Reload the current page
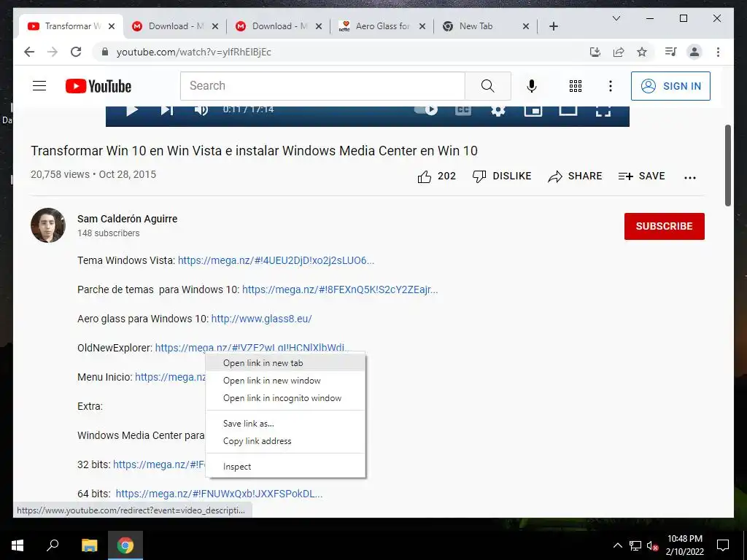 click(x=76, y=52)
